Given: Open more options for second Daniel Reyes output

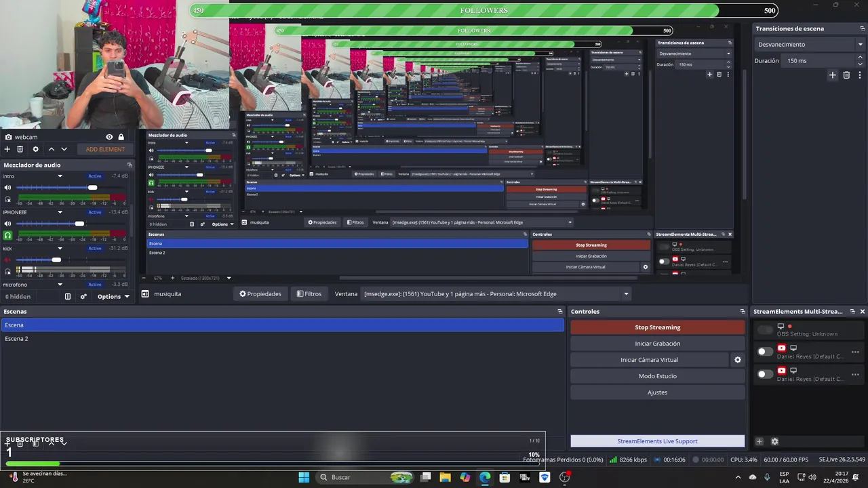Looking at the screenshot, I should 855,374.
